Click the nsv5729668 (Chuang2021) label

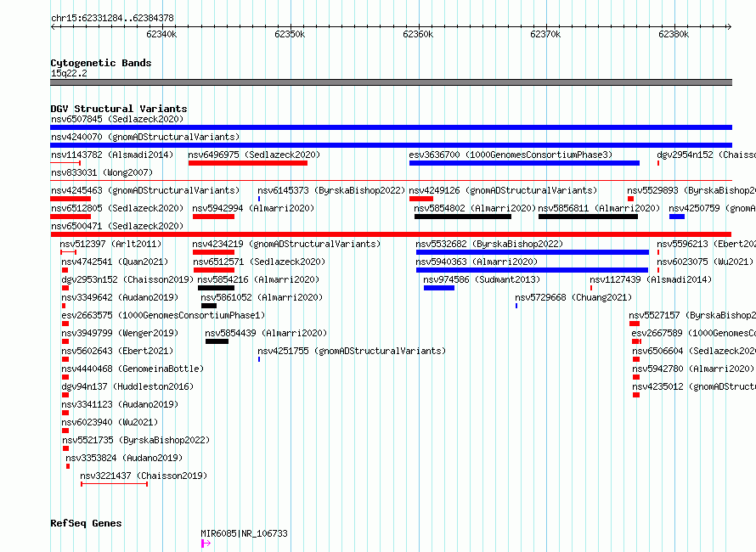pyautogui.click(x=573, y=297)
